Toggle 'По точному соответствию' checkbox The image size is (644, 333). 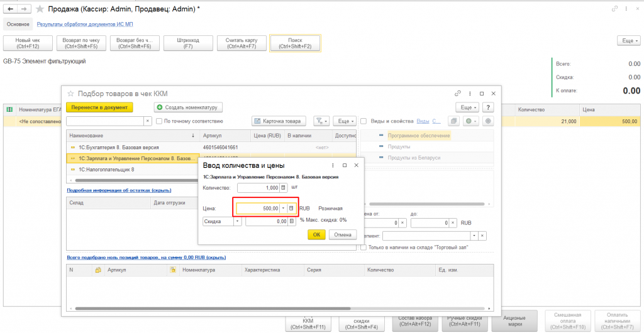[158, 121]
